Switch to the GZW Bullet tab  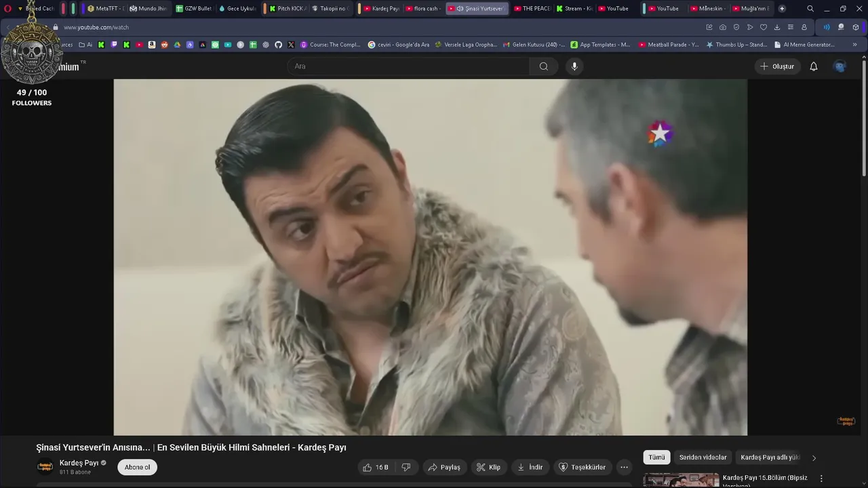coord(194,9)
